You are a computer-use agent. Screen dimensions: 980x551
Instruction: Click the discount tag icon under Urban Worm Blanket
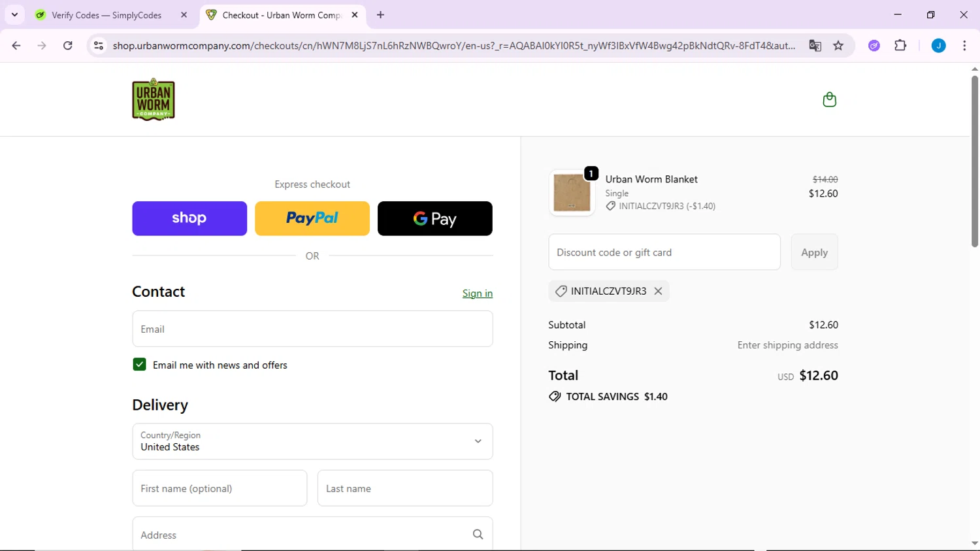tap(610, 206)
